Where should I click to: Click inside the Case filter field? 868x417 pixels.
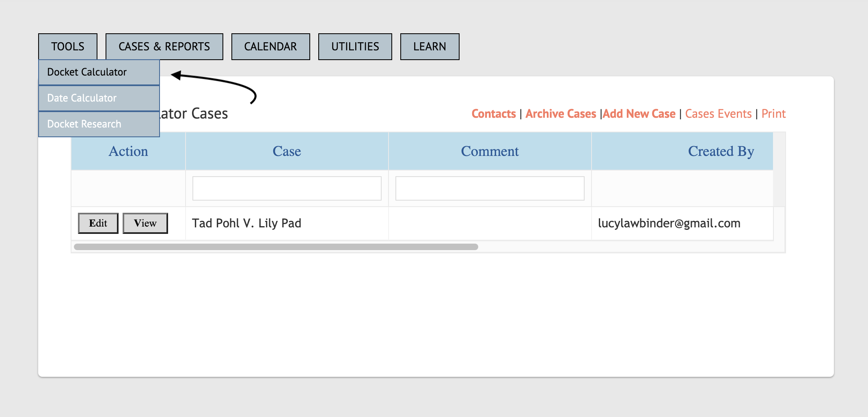[287, 188]
